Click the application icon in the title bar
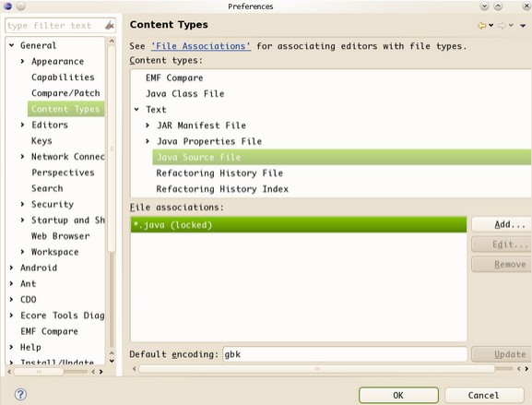This screenshot has width=532, height=405. (x=7, y=6)
